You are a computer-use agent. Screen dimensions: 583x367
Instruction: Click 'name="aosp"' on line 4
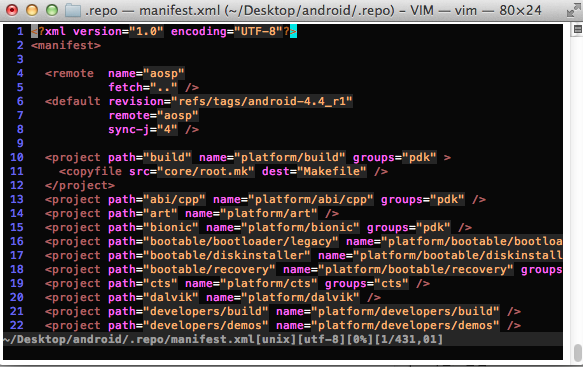coord(146,73)
